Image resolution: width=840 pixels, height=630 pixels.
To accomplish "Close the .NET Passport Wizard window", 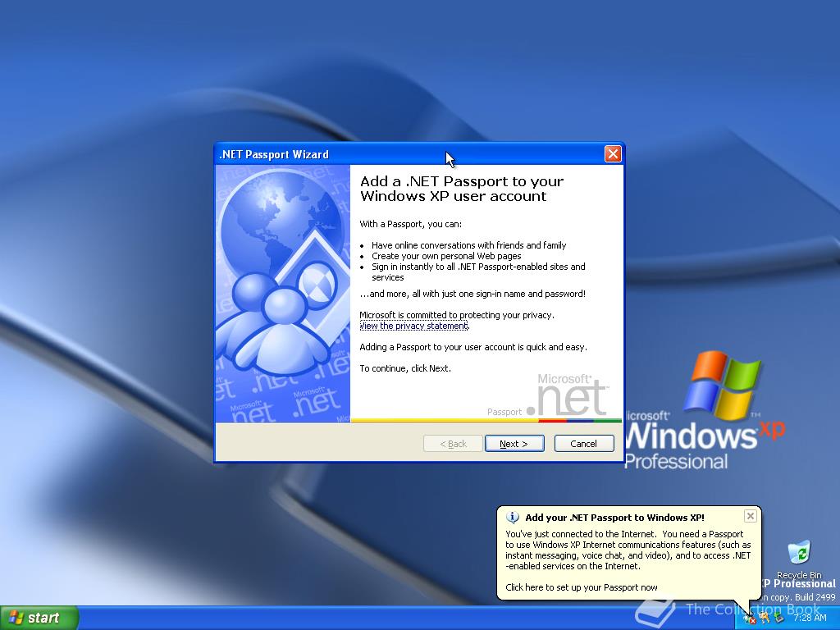I will click(x=613, y=154).
